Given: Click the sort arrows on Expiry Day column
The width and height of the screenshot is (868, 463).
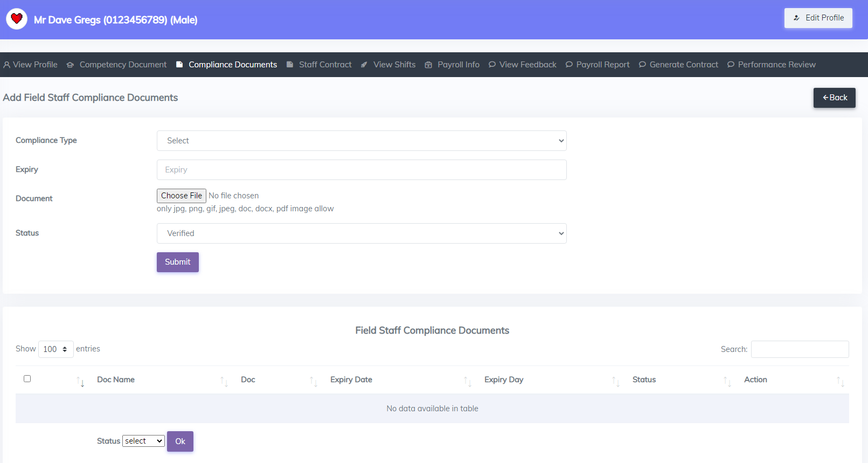Looking at the screenshot, I should pyautogui.click(x=615, y=382).
